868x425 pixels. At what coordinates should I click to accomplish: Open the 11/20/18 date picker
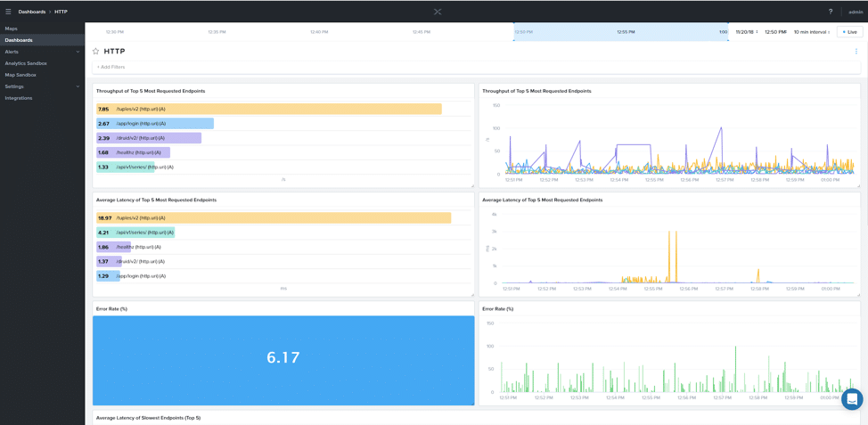[x=746, y=32]
